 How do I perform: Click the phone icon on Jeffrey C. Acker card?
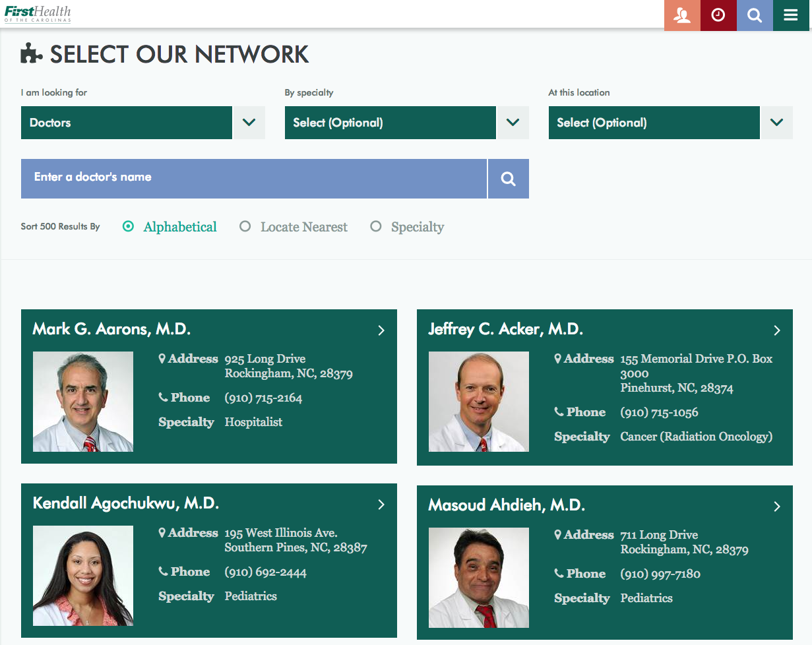point(557,412)
